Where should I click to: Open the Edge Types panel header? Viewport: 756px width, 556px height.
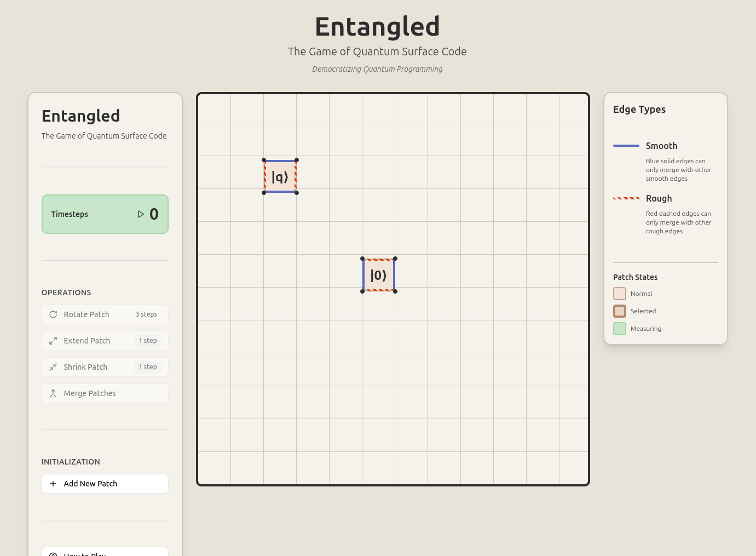click(x=639, y=109)
